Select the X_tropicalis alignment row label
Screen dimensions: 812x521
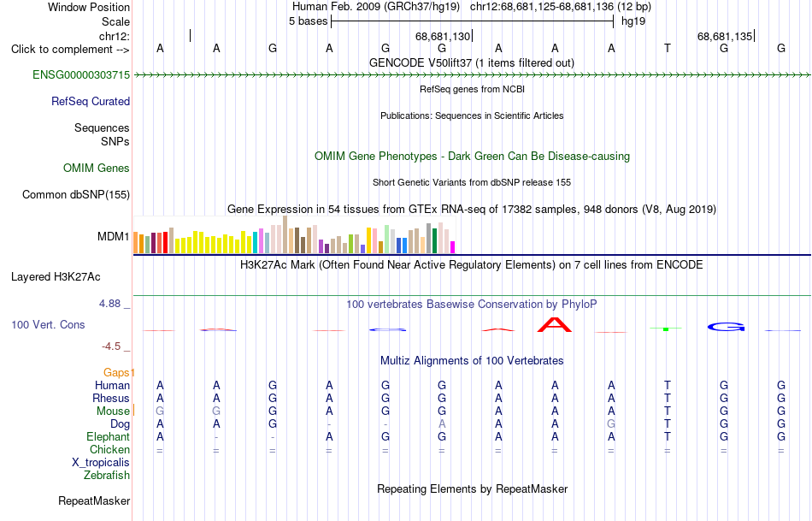[x=101, y=463]
